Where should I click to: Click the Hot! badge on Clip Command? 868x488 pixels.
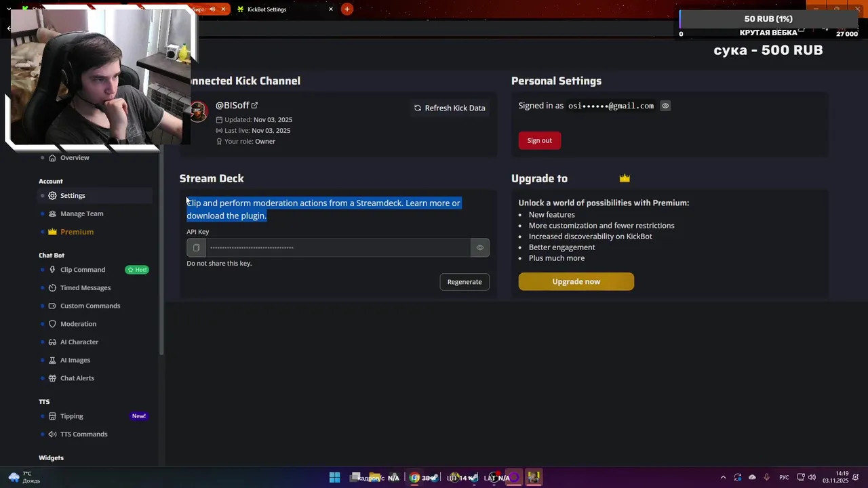click(137, 270)
